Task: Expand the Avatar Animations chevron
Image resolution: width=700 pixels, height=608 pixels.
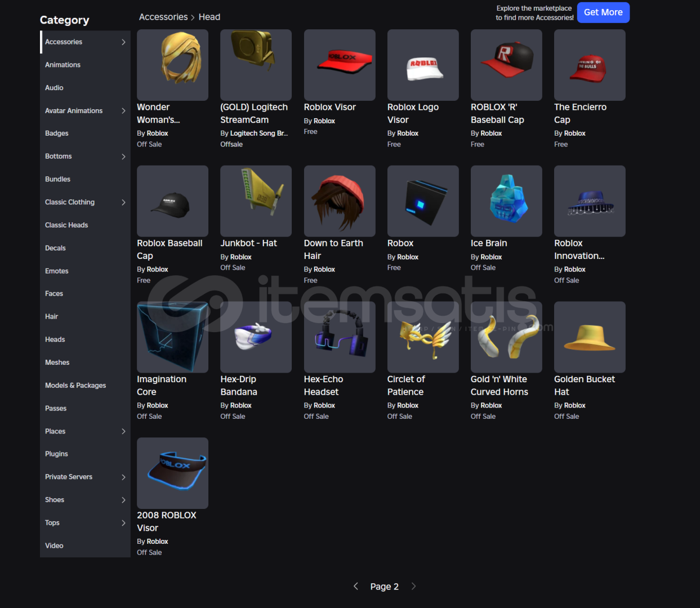Action: tap(123, 111)
